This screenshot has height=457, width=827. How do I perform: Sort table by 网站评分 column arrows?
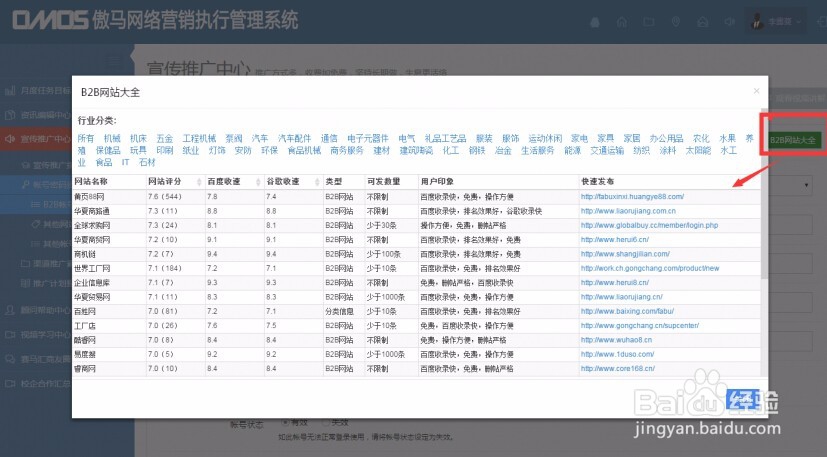pos(199,182)
